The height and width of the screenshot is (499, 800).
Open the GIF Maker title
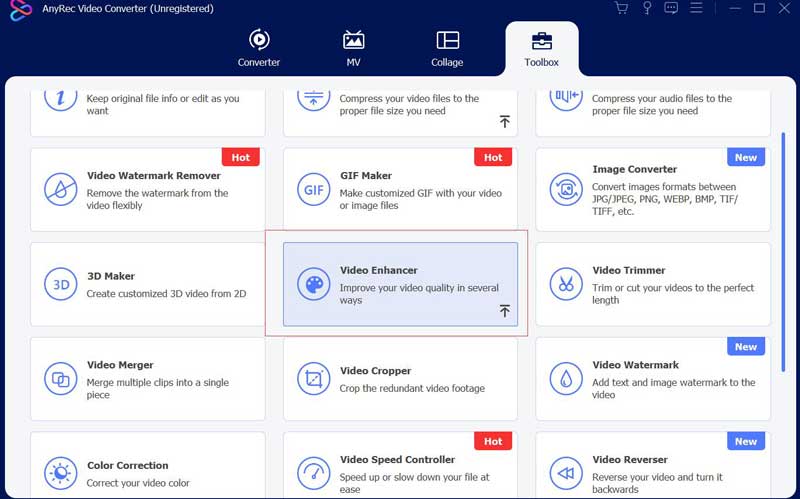pyautogui.click(x=366, y=176)
